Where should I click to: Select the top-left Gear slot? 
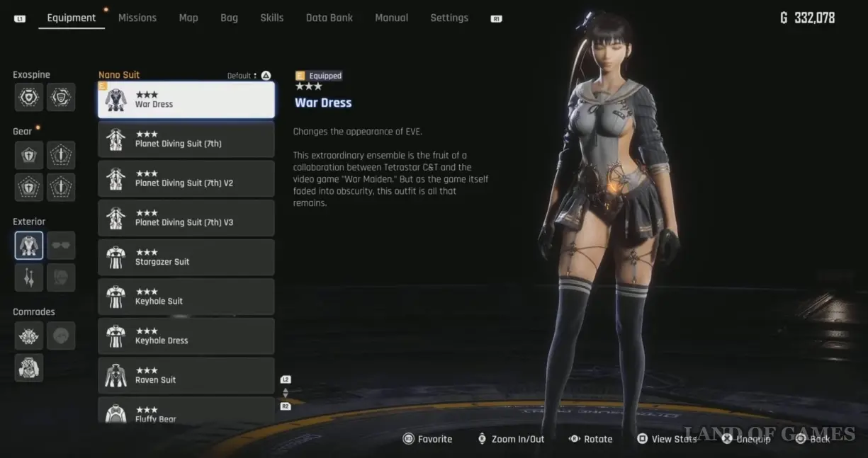(29, 155)
